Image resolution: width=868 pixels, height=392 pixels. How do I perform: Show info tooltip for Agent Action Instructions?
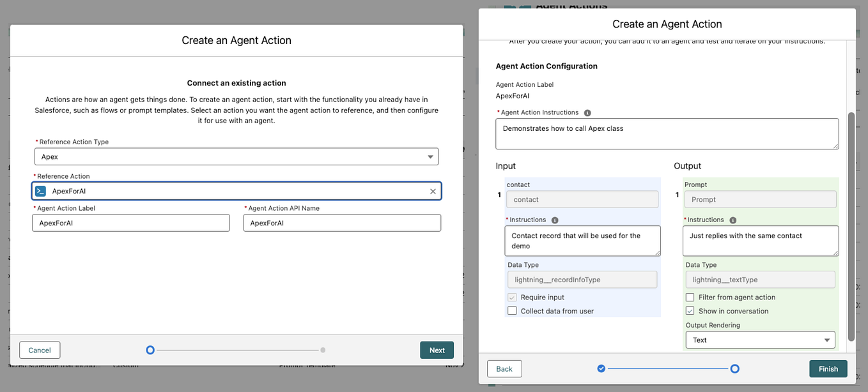587,112
